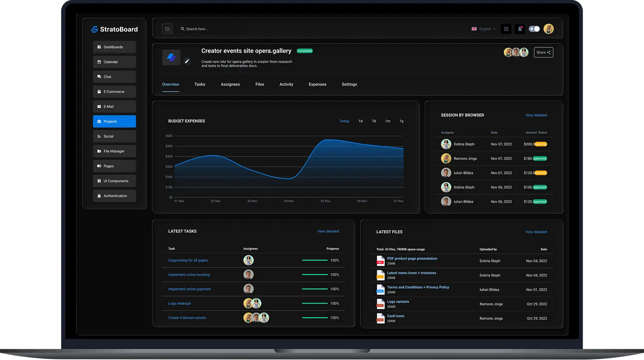Open the Create 4 domain emails task
The width and height of the screenshot is (644, 360).
(187, 318)
